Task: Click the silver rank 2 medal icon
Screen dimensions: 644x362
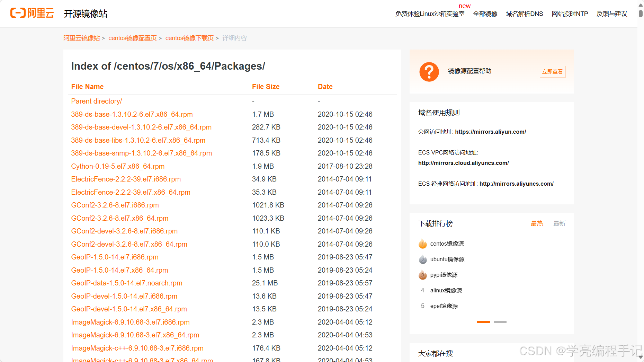Action: coord(423,259)
